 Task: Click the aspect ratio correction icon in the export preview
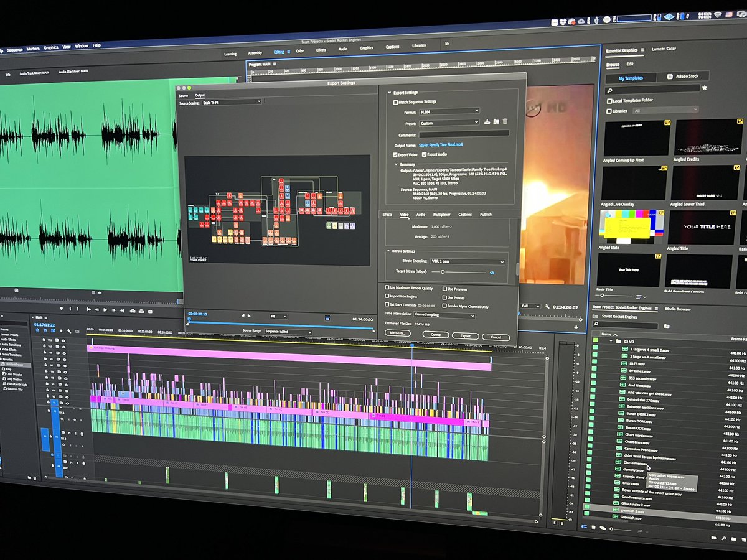click(x=328, y=318)
